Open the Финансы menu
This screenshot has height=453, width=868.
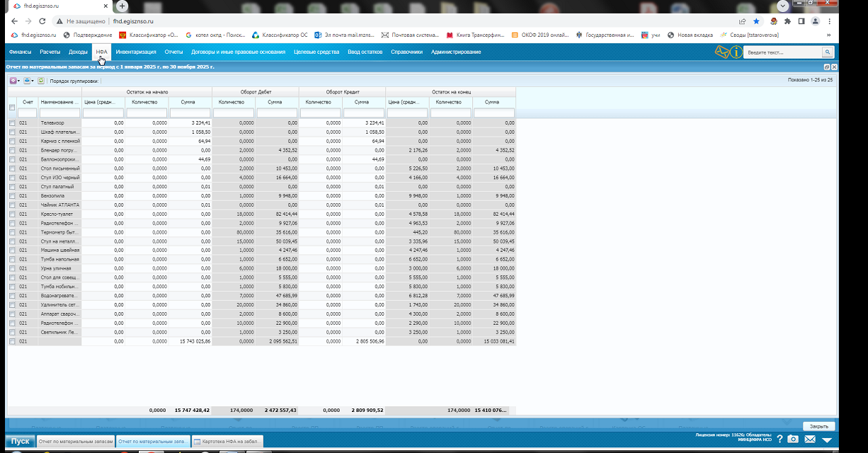[x=20, y=52]
